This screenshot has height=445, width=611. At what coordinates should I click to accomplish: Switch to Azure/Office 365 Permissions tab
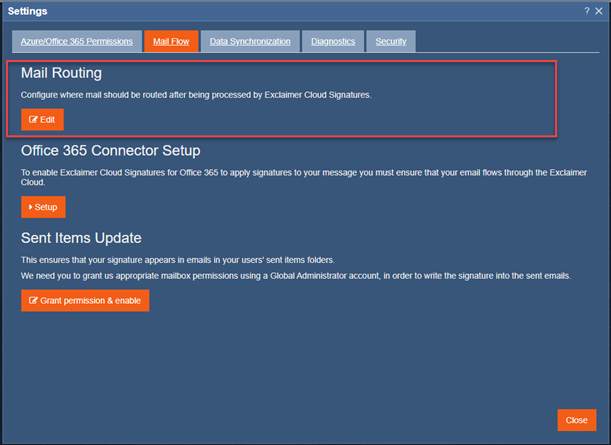(x=76, y=41)
